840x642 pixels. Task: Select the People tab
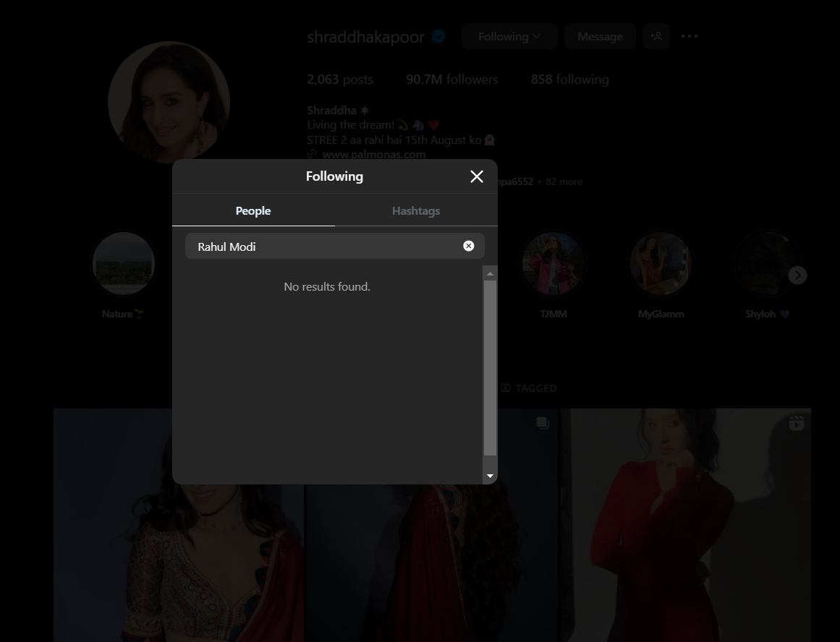tap(253, 210)
